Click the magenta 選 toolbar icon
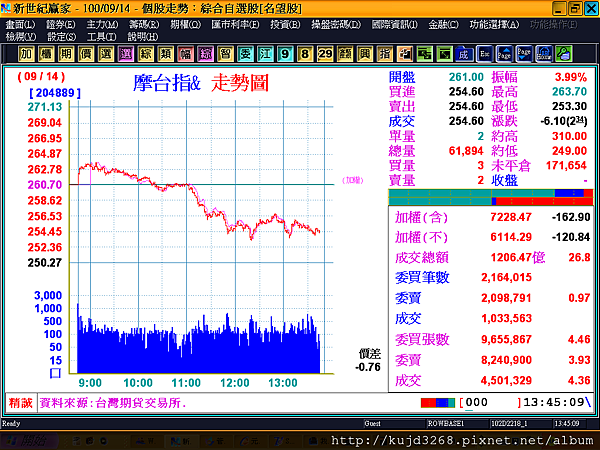Screen dimensions: 600x450 pos(126,54)
